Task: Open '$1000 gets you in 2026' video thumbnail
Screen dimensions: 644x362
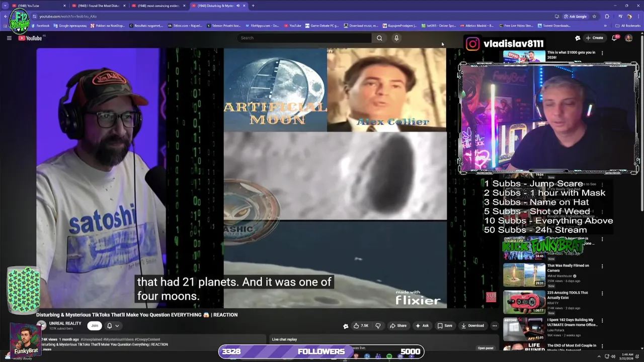Action: (x=524, y=56)
